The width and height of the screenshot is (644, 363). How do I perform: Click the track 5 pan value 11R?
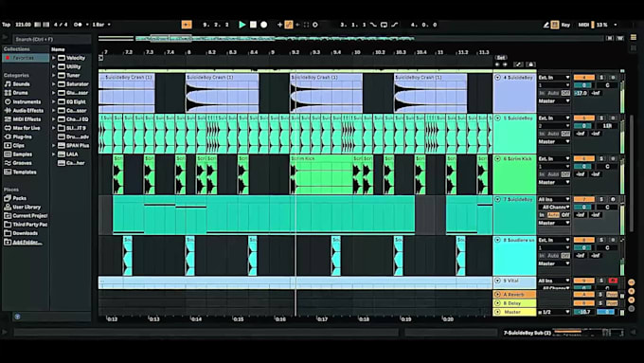(x=607, y=126)
